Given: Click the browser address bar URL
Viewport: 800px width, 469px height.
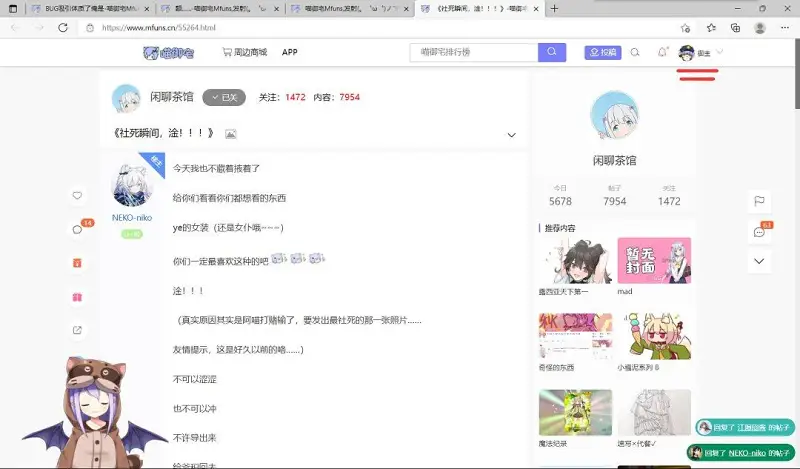Looking at the screenshot, I should tap(159, 28).
